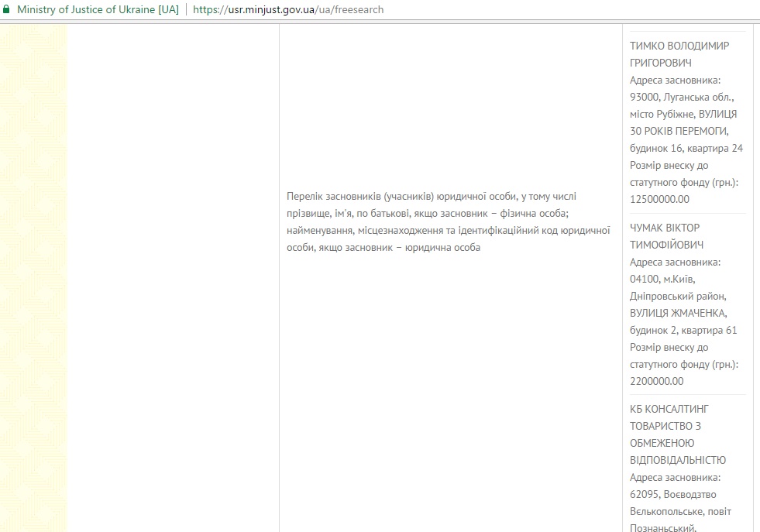Image resolution: width=760 pixels, height=532 pixels.
Task: Click the green padlock security icon
Action: click(6, 9)
